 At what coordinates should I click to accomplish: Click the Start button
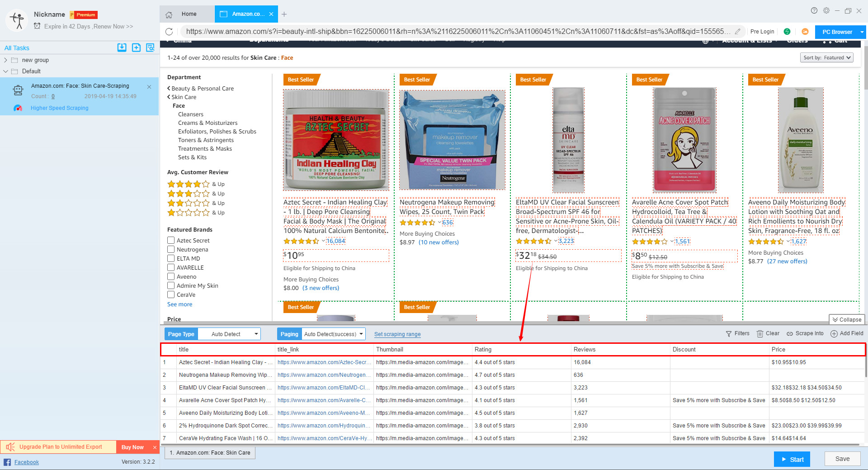(x=792, y=459)
